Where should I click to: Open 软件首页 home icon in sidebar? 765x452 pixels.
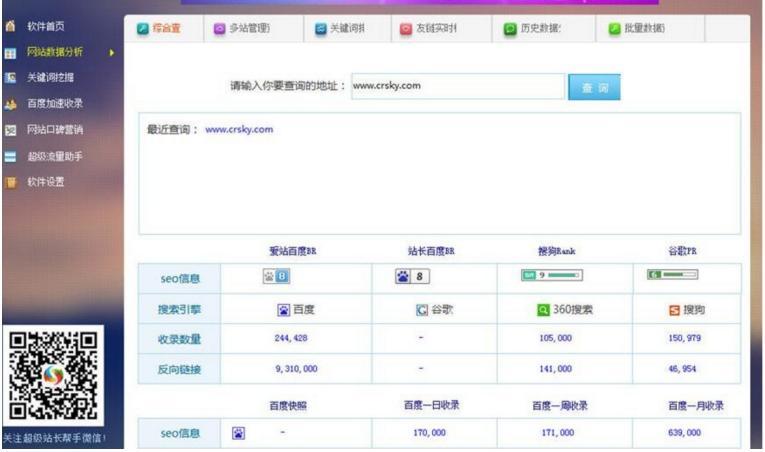point(10,26)
